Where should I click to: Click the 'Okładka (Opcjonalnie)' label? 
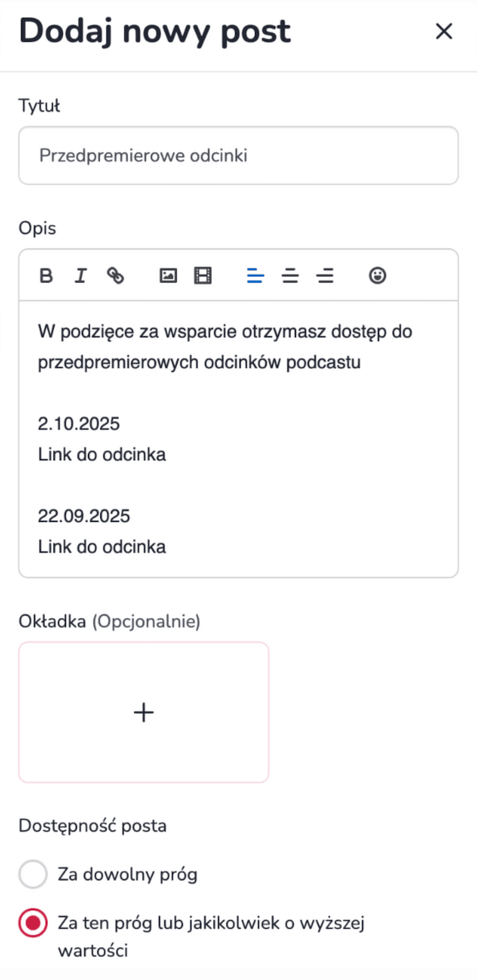click(x=110, y=621)
